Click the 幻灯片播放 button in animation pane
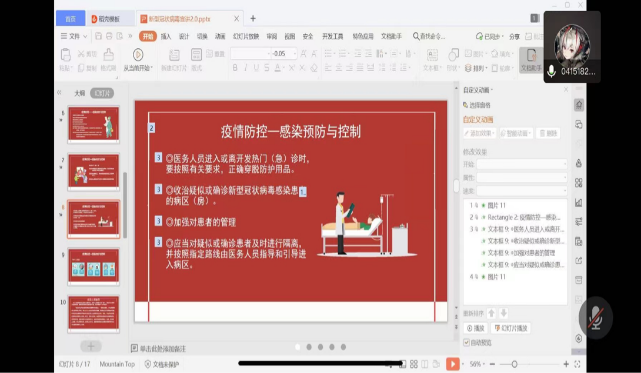641x373 pixels. click(511, 328)
